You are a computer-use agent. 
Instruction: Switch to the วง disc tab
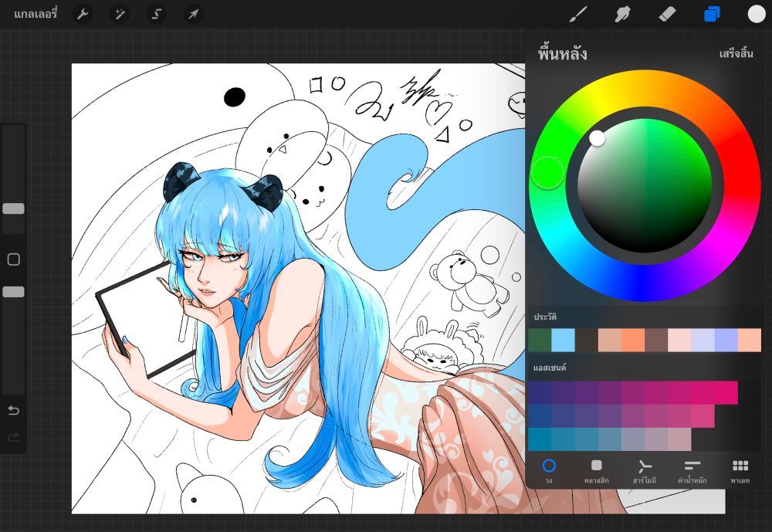(x=548, y=471)
